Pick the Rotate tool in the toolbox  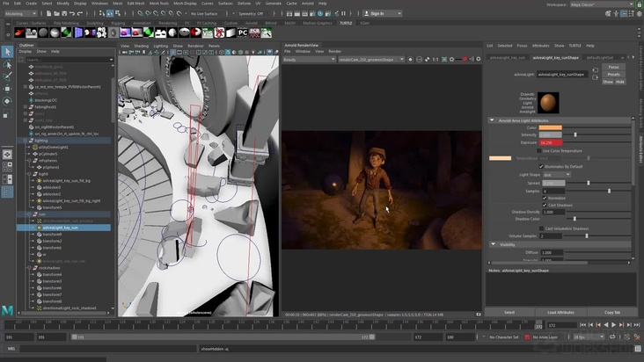[x=7, y=101]
